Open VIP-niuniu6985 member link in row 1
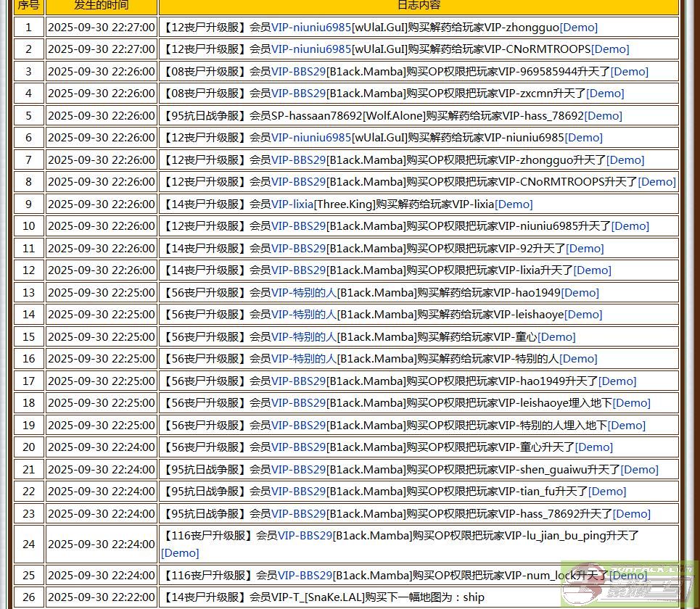This screenshot has width=700, height=609. (311, 28)
